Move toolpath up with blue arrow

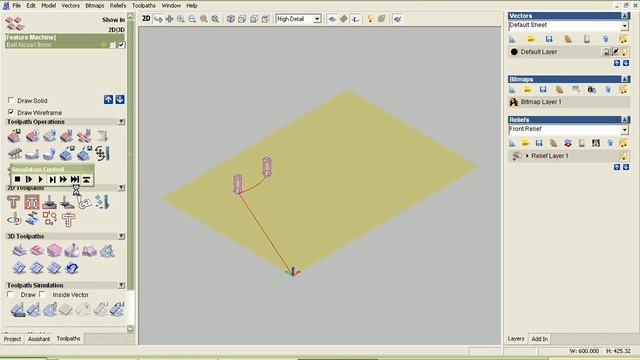point(108,100)
